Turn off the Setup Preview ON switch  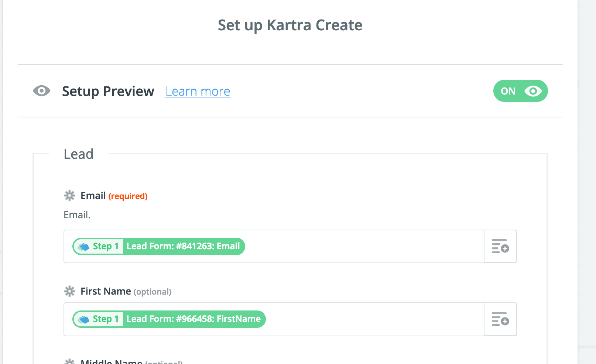520,91
